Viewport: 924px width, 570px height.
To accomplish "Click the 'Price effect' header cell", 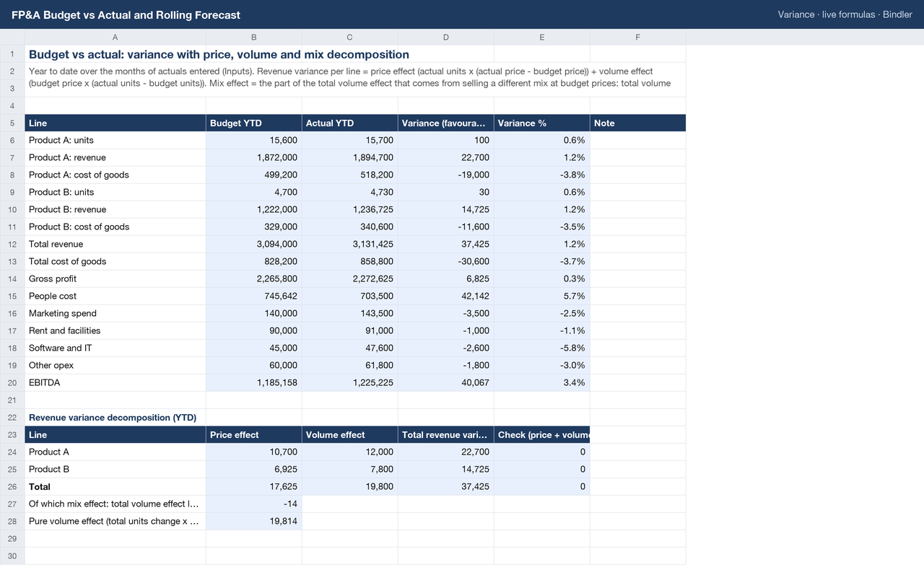I will point(254,435).
